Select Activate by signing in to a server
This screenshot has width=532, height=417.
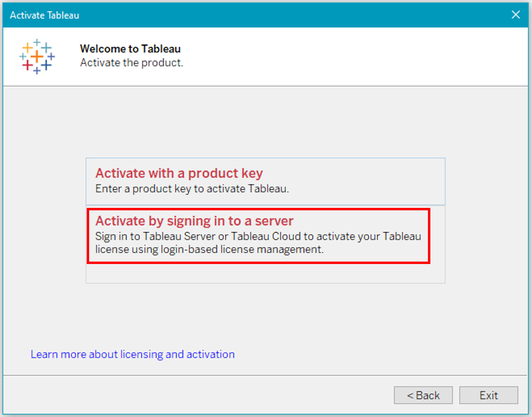click(x=259, y=236)
